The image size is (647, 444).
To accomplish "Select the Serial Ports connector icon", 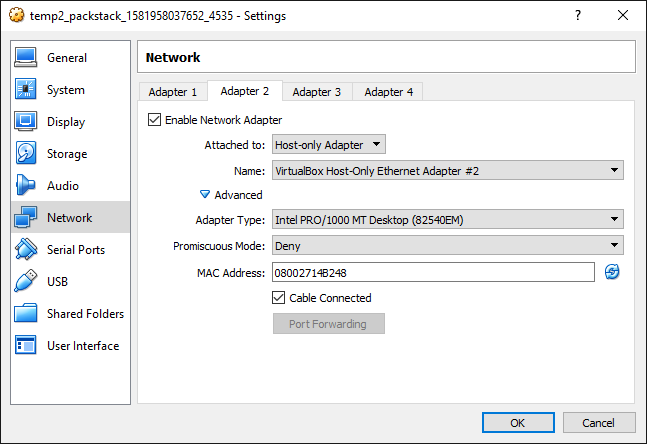I will tap(26, 249).
